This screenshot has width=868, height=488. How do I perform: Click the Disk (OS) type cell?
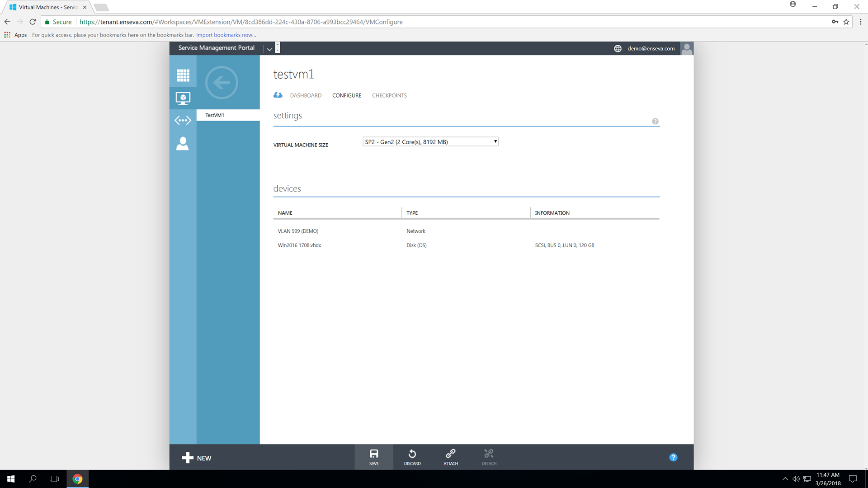[x=416, y=245]
